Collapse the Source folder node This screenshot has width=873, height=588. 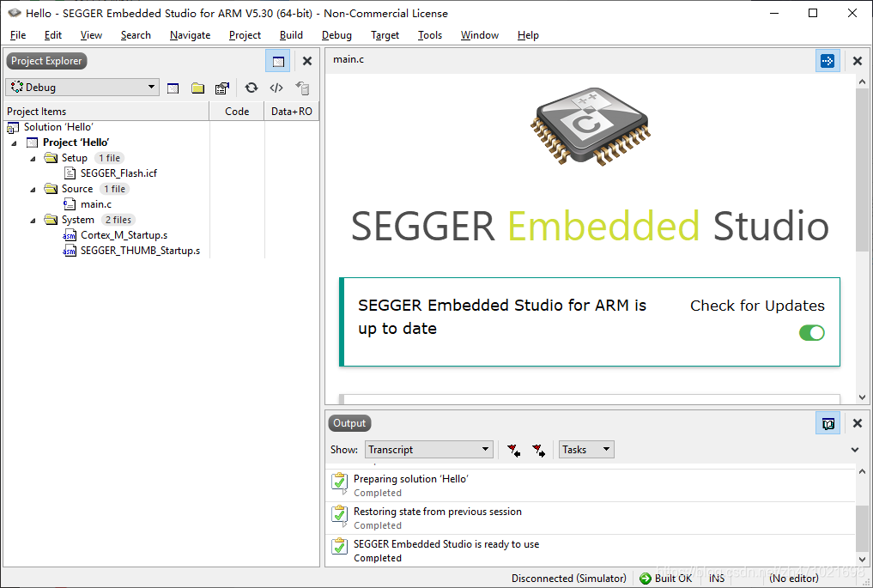coord(33,190)
